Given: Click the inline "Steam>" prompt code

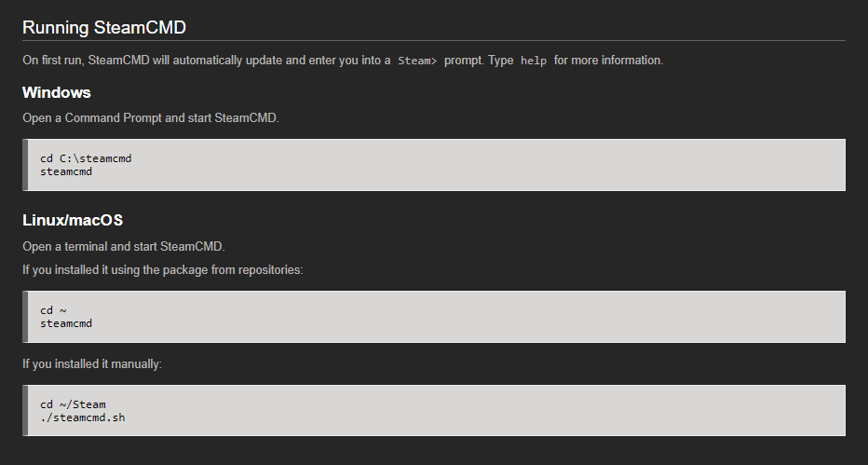Looking at the screenshot, I should (x=417, y=61).
